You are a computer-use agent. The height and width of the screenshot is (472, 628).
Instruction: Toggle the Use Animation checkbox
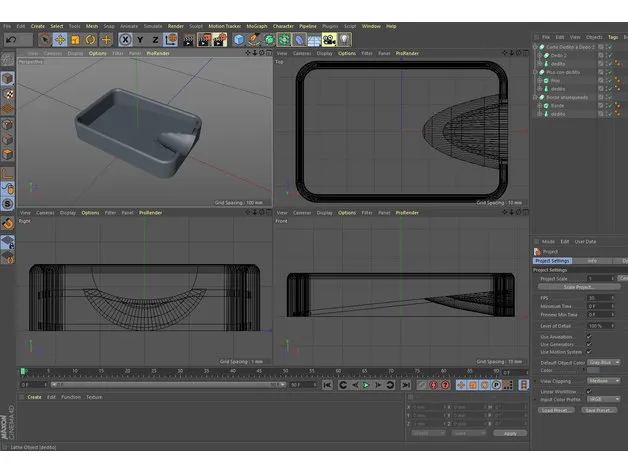(x=588, y=336)
